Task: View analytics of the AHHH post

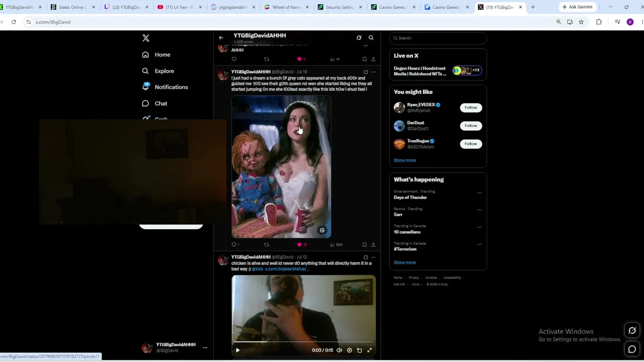Action: [x=335, y=59]
